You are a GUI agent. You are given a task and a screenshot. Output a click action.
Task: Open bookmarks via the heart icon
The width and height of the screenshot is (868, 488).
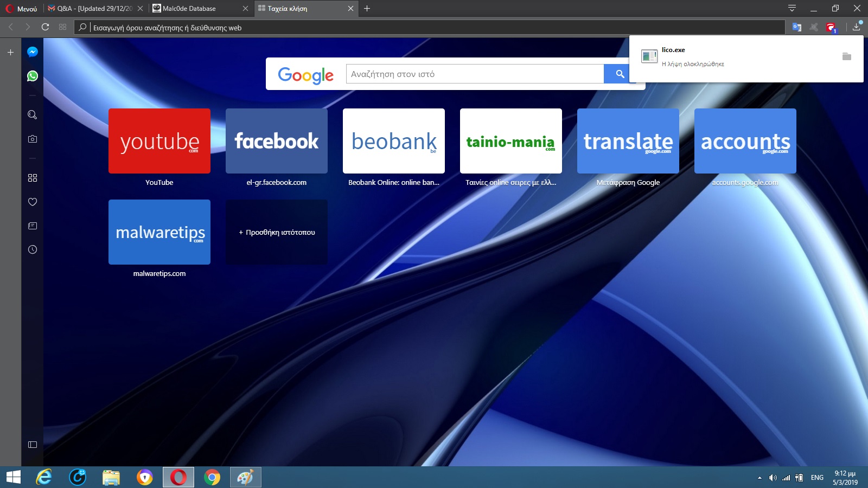[33, 202]
